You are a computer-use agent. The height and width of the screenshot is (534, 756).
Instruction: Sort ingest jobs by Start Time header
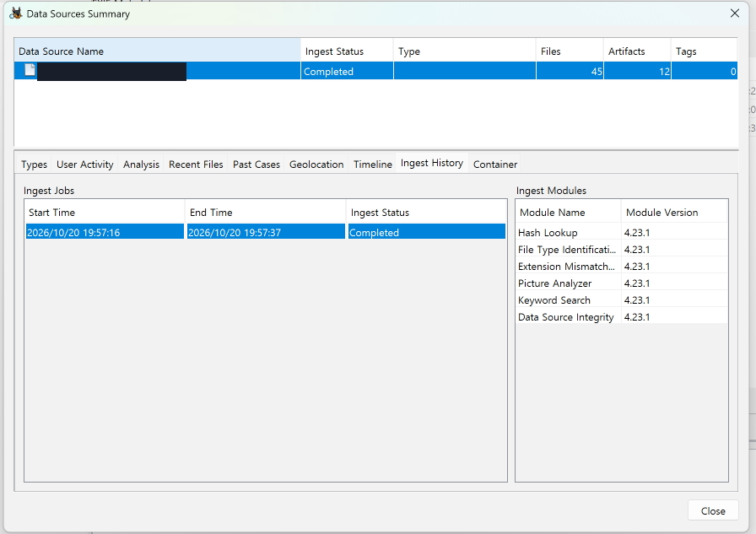pyautogui.click(x=105, y=212)
